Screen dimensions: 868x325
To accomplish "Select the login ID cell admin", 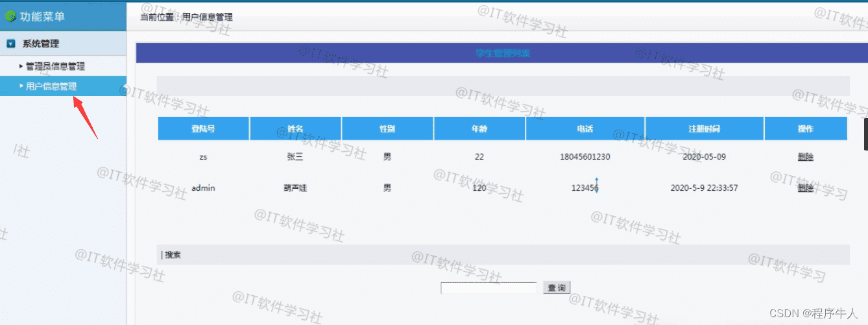I will coord(203,188).
